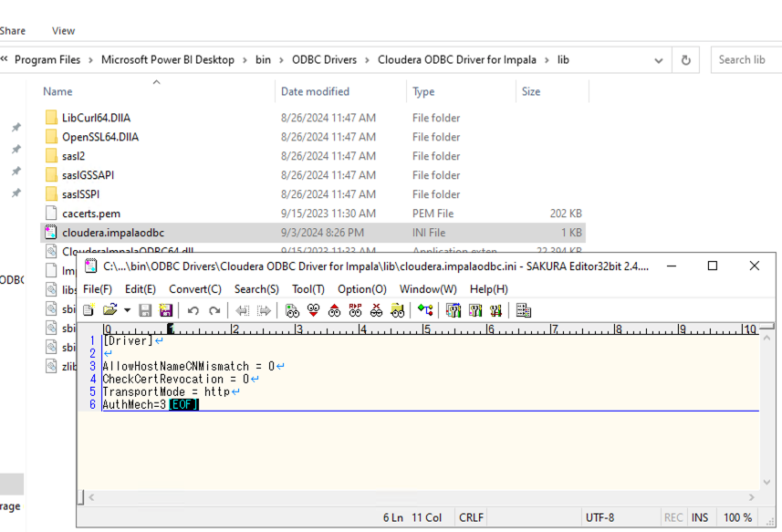Expand the recent files dropdown arrow

point(127,310)
